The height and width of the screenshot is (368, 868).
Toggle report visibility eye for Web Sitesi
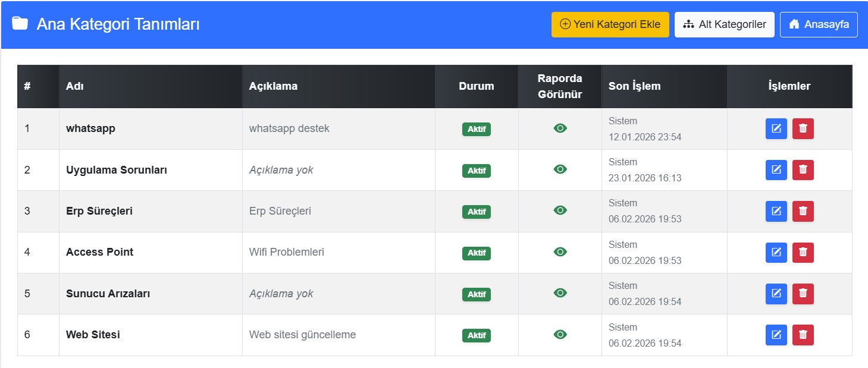point(560,335)
